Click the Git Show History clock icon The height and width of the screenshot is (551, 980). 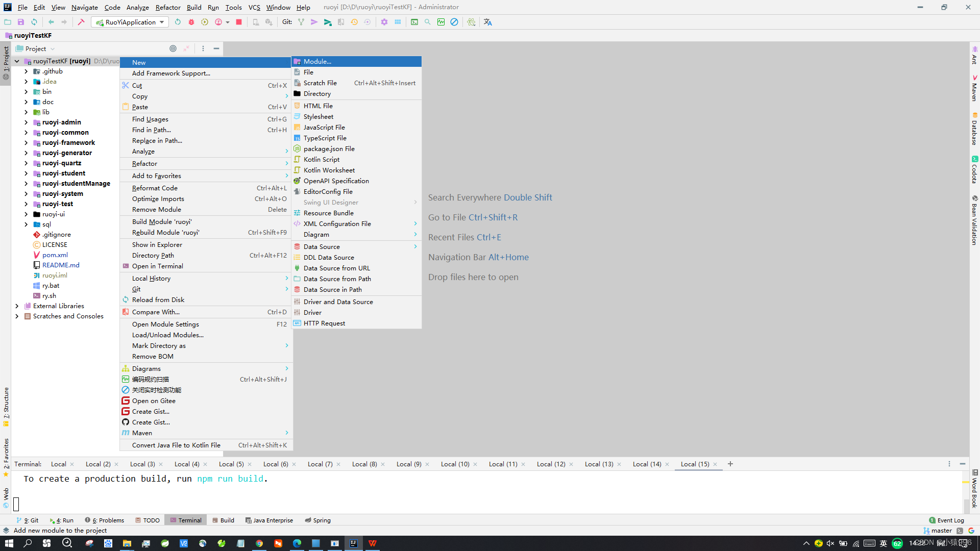(354, 22)
